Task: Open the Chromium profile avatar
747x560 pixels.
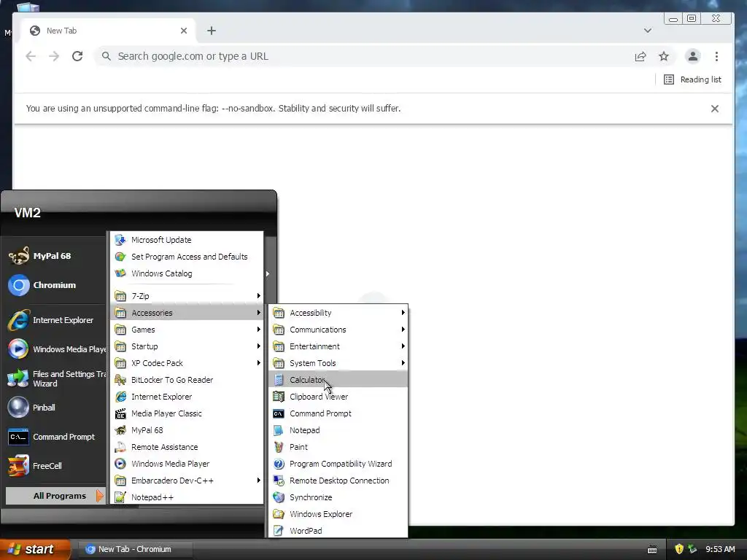Action: click(693, 56)
